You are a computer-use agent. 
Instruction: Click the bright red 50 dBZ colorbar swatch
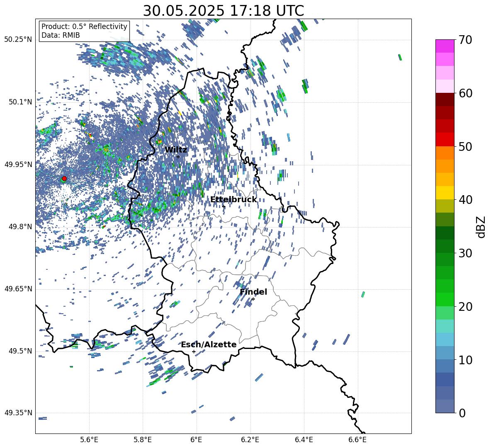445,140
